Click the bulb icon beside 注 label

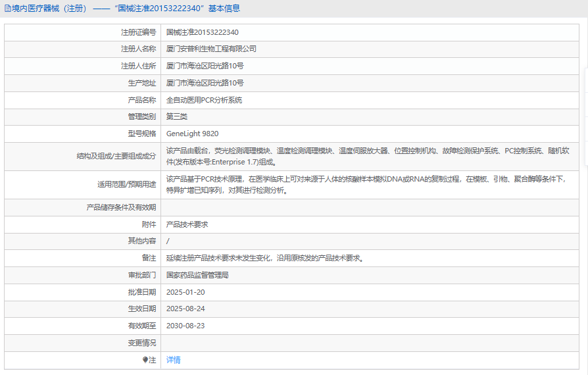[x=145, y=360]
